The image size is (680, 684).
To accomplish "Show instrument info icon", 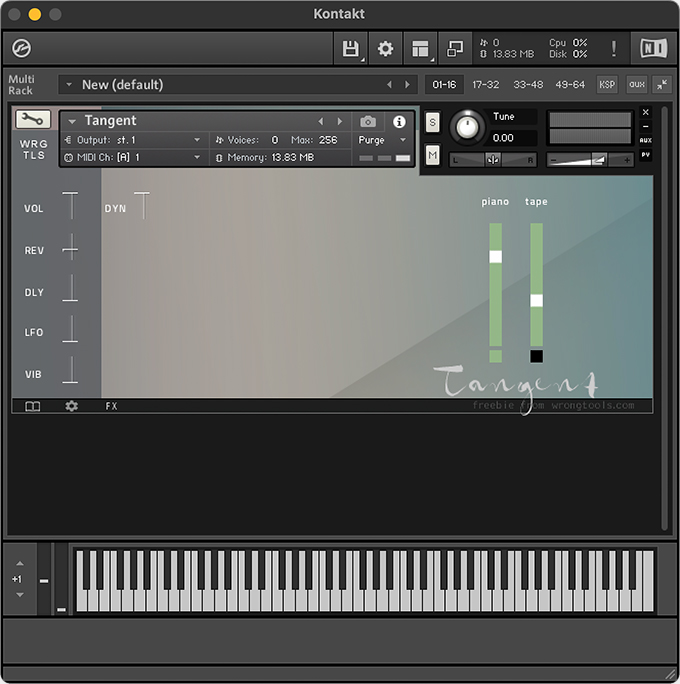I will click(x=399, y=122).
